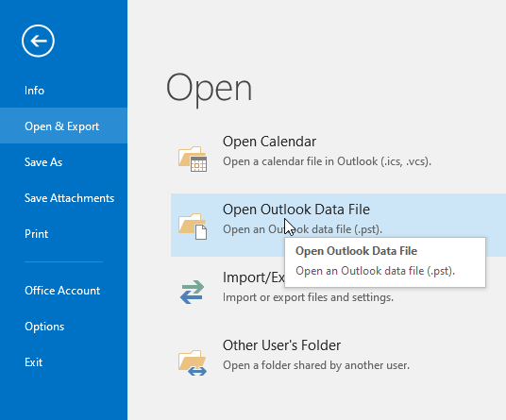Click Import/Export option title
The height and width of the screenshot is (420, 506).
point(254,277)
